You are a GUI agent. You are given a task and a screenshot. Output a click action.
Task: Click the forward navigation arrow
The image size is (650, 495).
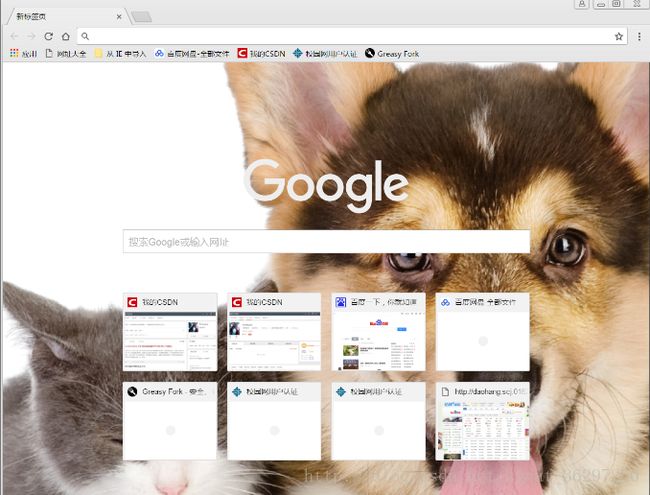[31, 36]
